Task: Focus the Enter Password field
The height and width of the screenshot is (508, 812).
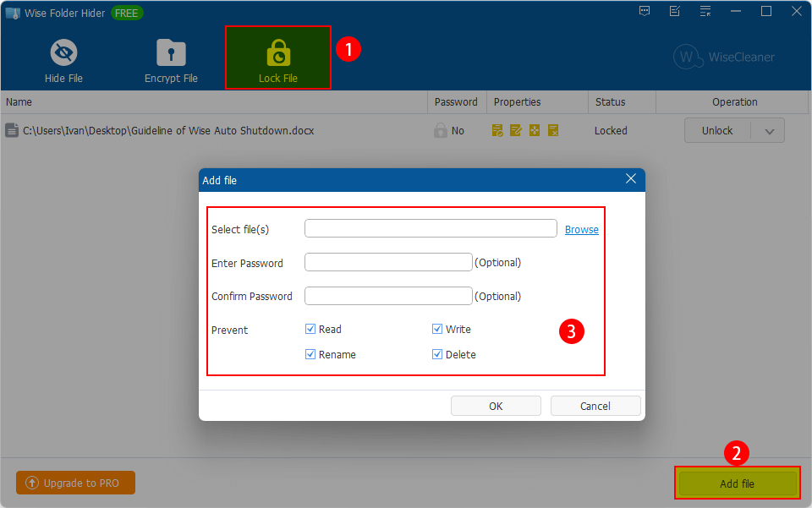Action: (x=388, y=262)
